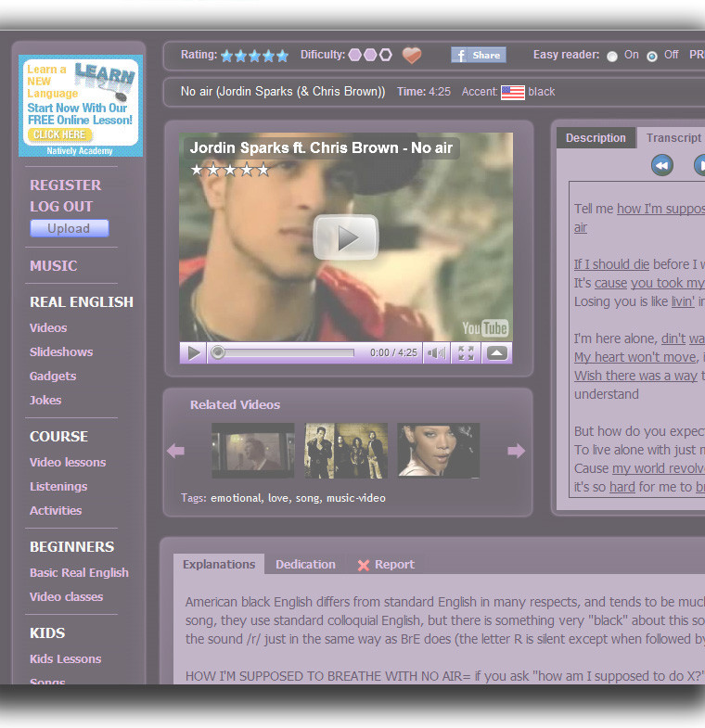705x728 pixels.
Task: Open Video classes link
Action: 67,597
